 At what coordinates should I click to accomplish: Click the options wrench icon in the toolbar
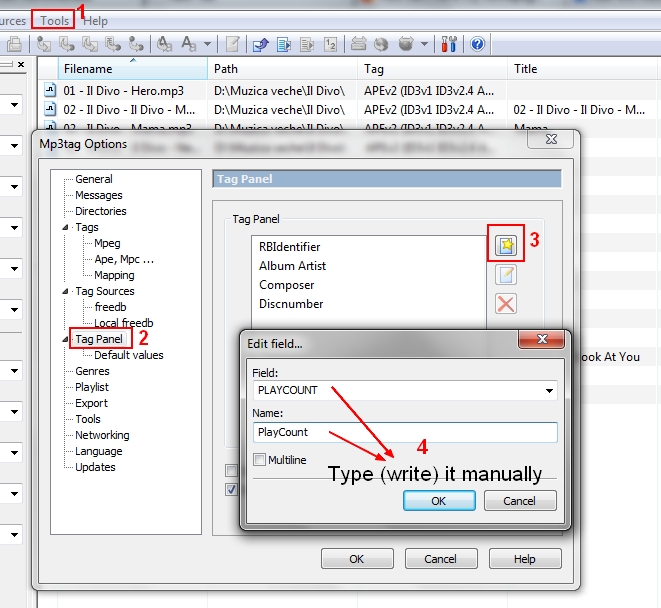point(449,44)
